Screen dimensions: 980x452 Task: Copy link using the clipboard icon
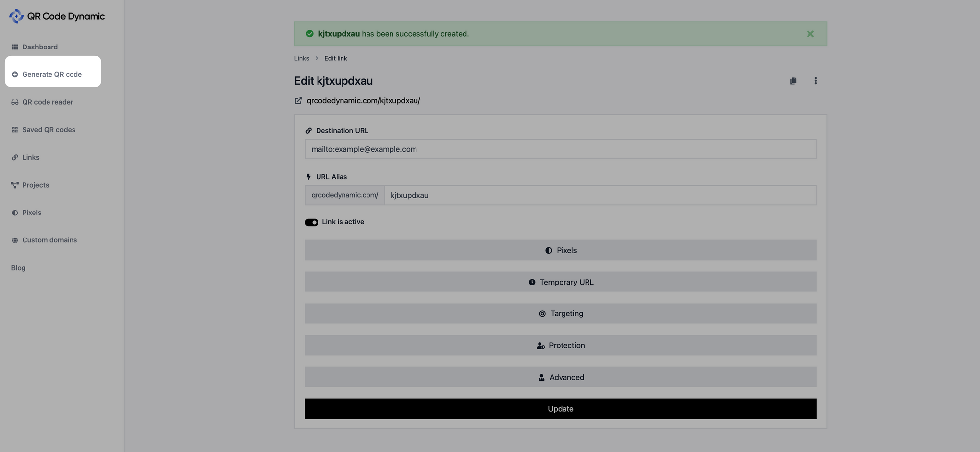pos(793,81)
